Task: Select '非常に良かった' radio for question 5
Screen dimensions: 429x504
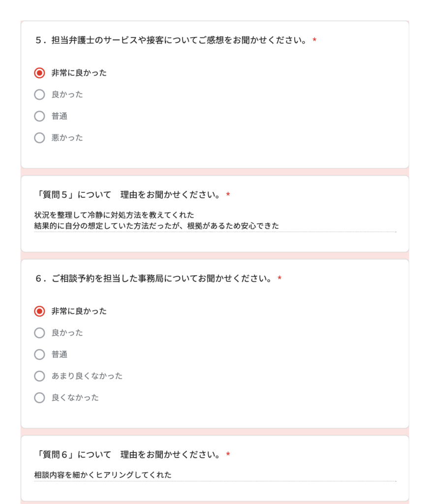Action: (x=39, y=73)
